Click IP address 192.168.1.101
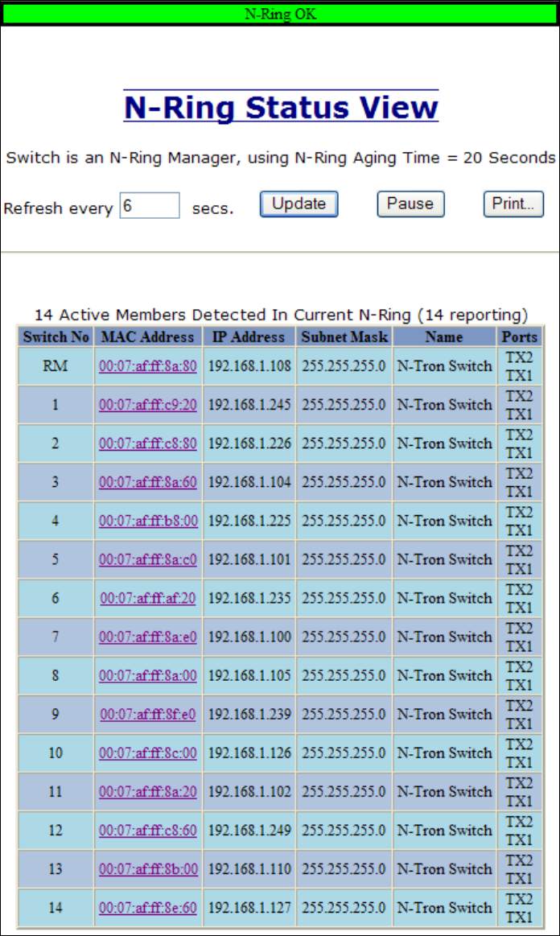The width and height of the screenshot is (560, 936). click(x=249, y=559)
